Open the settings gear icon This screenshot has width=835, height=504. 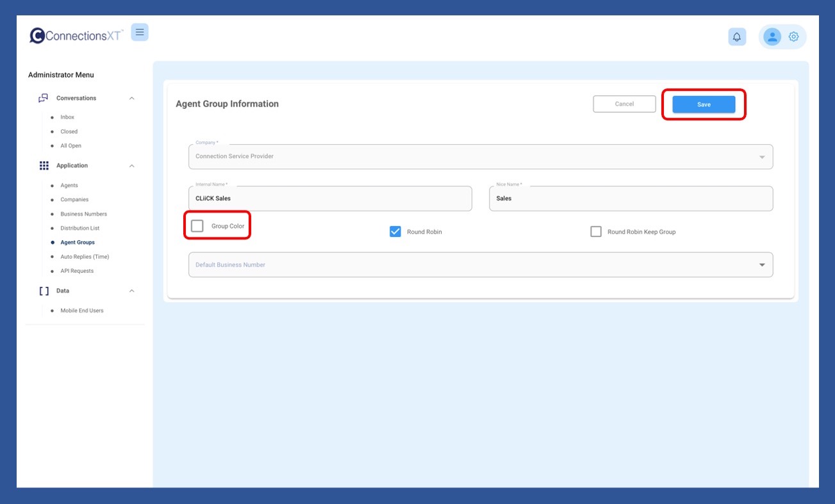[793, 37]
